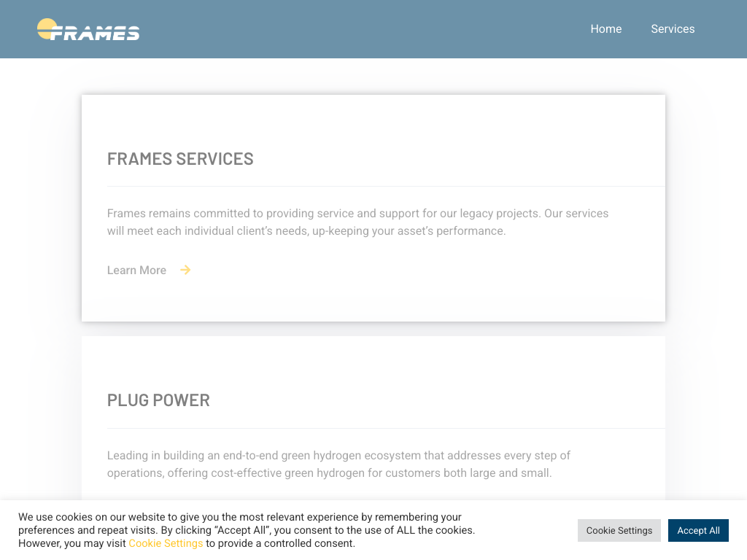Click the Frames Services description paragraph

(x=357, y=222)
